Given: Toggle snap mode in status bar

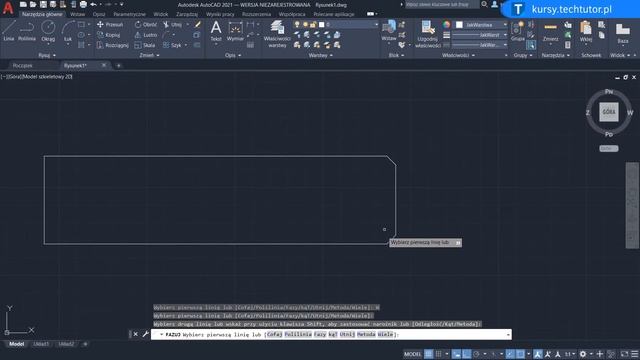Looking at the screenshot, I should [439, 354].
